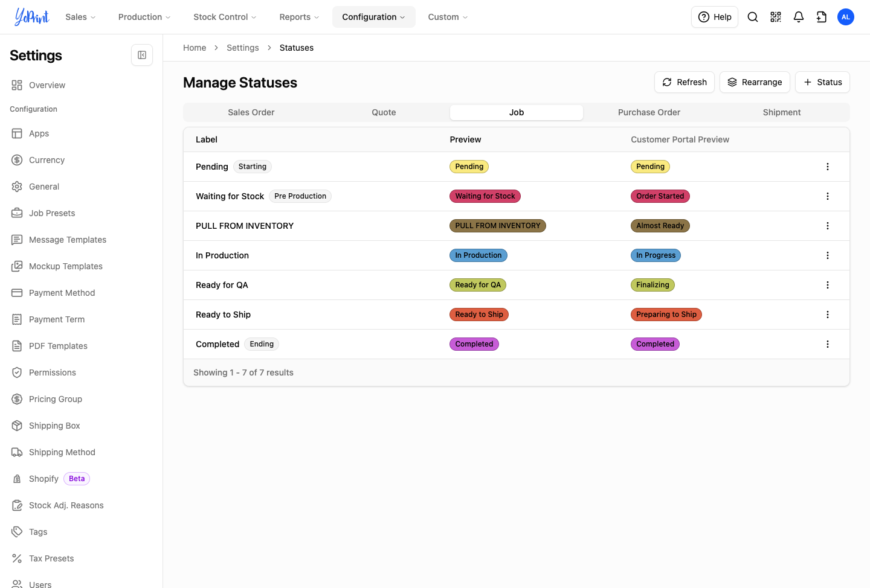870x588 pixels.
Task: Click the YoPrint logo
Action: (32, 17)
